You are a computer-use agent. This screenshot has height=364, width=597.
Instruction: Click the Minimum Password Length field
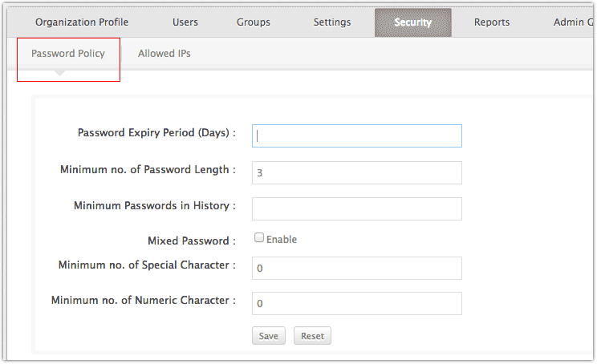pyautogui.click(x=357, y=172)
